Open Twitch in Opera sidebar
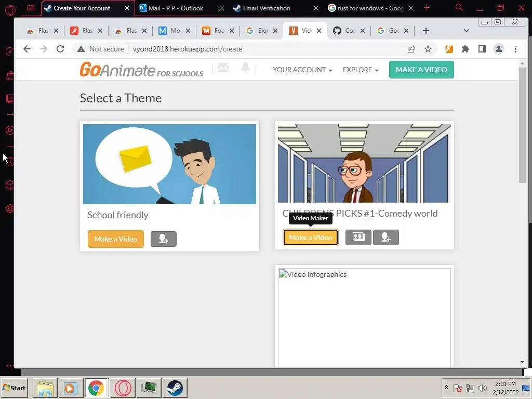 tap(10, 99)
